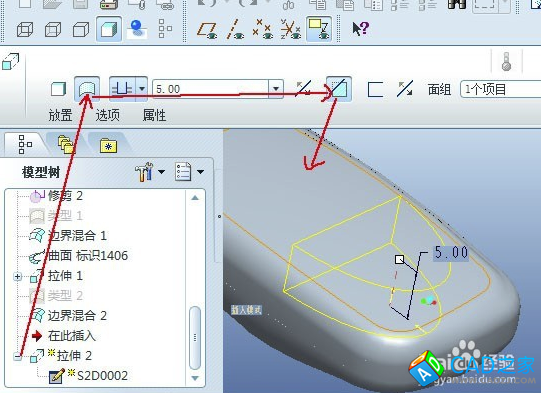Select shaded display mode icon
The width and height of the screenshot is (541, 393).
point(109,29)
